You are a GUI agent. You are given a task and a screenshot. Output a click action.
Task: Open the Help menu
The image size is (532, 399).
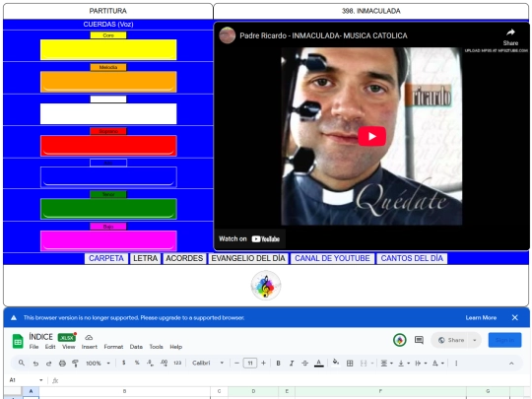tap(175, 347)
